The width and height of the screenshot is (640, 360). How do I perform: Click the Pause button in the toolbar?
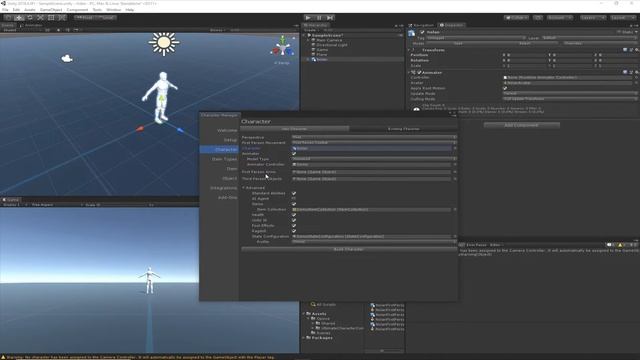point(319,18)
